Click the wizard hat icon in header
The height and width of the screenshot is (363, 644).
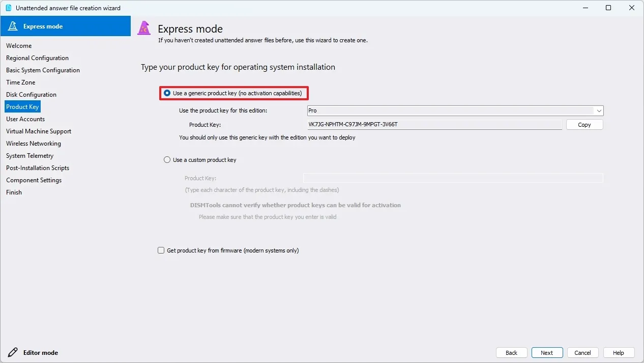(x=144, y=29)
